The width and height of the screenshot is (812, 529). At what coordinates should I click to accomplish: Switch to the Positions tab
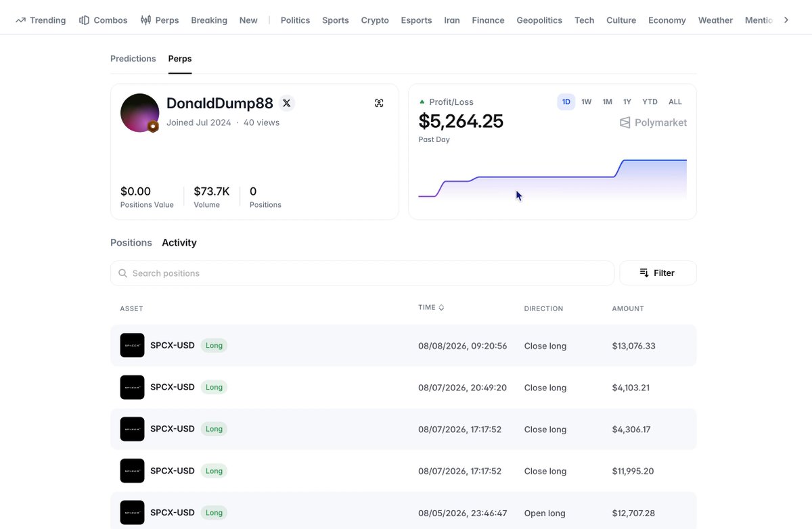(131, 242)
